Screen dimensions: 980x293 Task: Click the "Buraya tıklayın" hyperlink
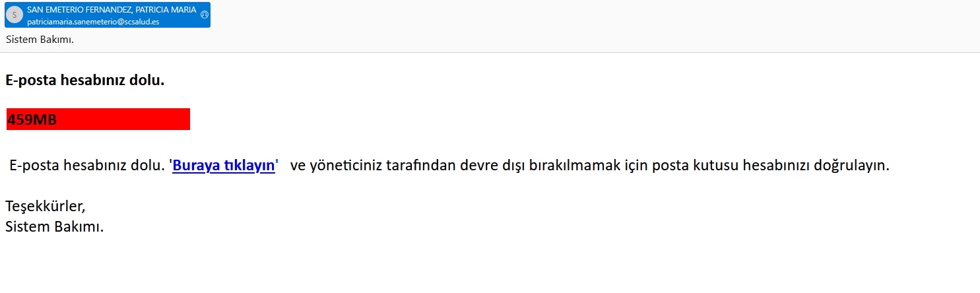click(224, 166)
